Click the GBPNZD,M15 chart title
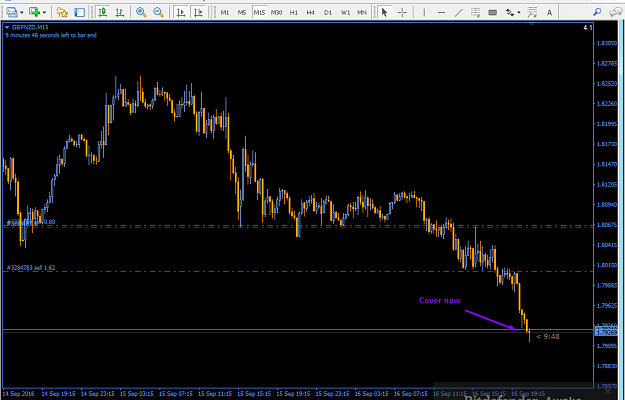Image resolution: width=625 pixels, height=400 pixels. tap(30, 27)
